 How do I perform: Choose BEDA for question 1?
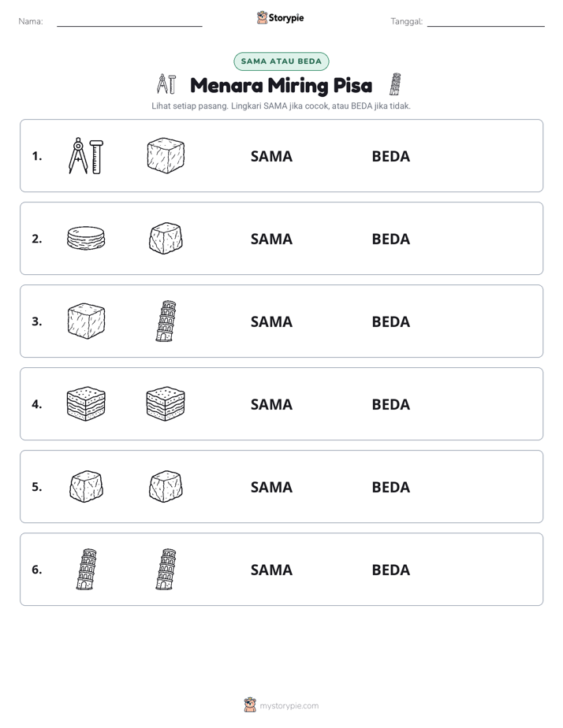pos(390,157)
